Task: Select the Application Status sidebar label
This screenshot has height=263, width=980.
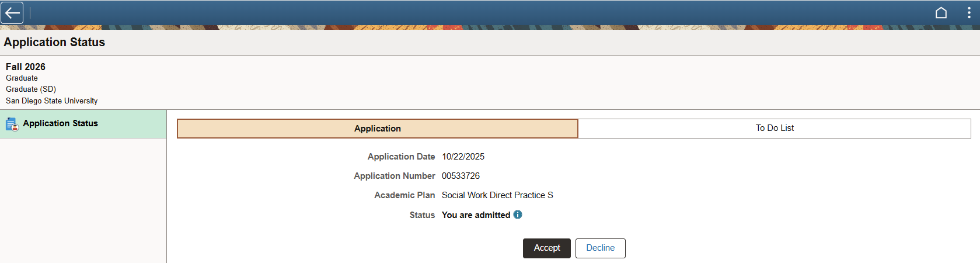Action: [60, 123]
